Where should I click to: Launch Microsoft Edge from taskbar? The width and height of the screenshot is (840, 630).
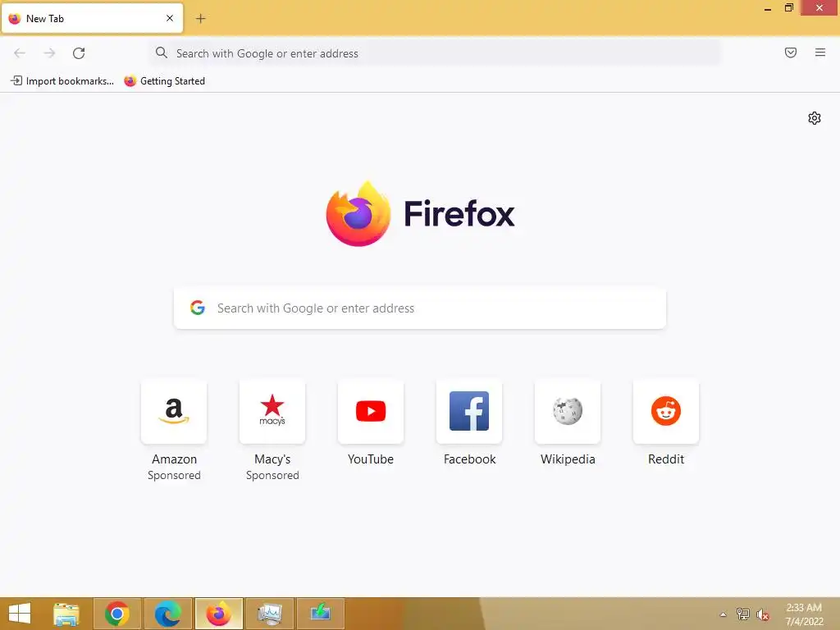167,614
